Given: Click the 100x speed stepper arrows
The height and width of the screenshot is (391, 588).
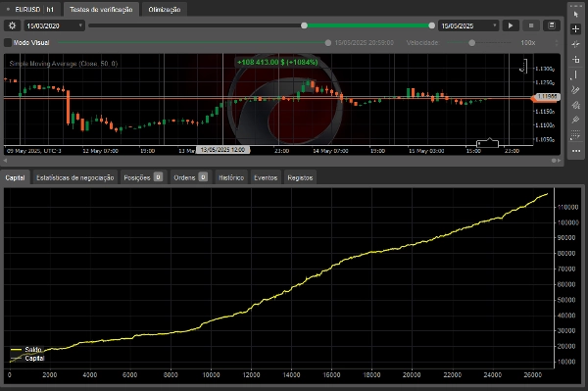Looking at the screenshot, I should click(557, 43).
